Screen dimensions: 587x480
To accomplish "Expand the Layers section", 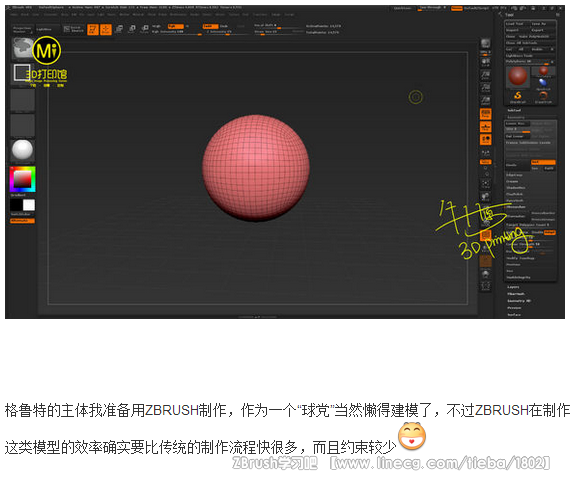I will click(x=513, y=287).
